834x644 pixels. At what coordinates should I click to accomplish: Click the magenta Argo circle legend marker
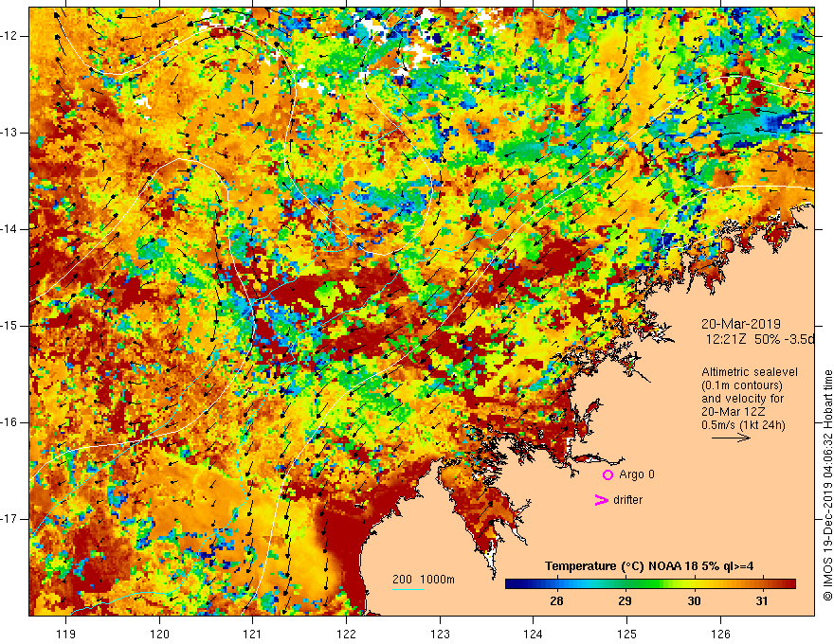click(607, 474)
